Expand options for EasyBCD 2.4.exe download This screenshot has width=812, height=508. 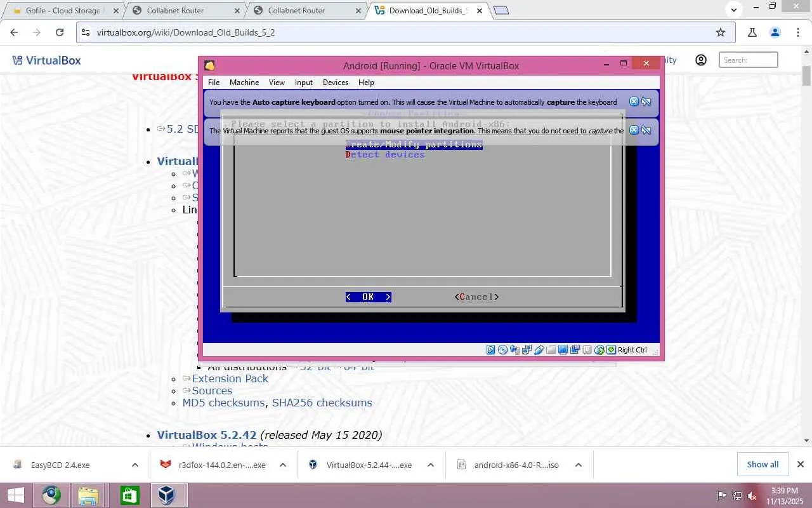click(x=135, y=465)
